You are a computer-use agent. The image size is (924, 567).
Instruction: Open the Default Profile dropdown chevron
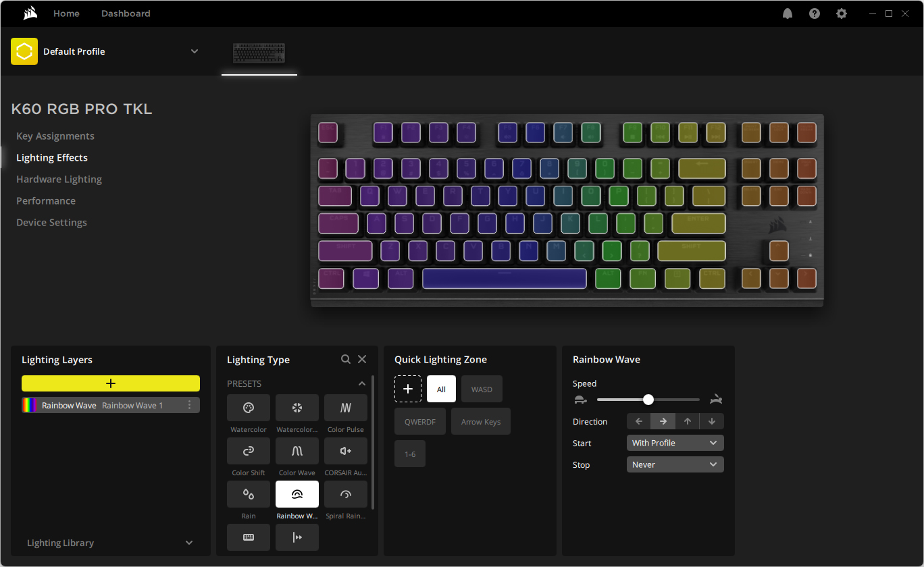pyautogui.click(x=195, y=51)
